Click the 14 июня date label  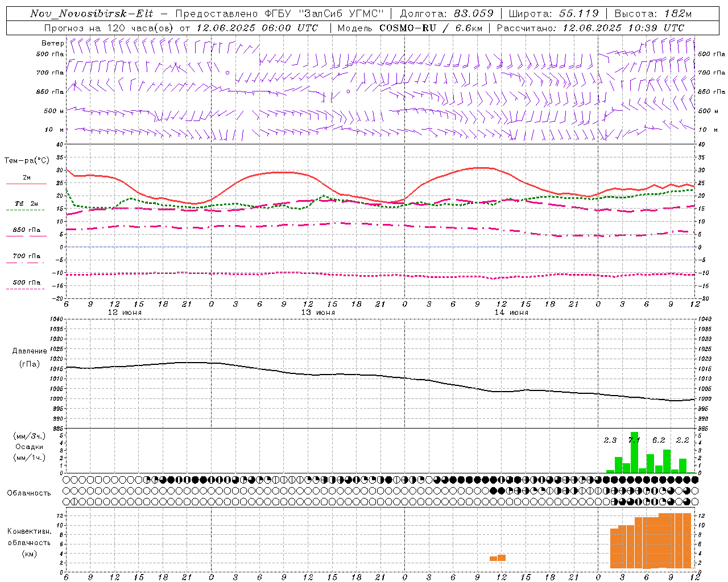(x=511, y=313)
